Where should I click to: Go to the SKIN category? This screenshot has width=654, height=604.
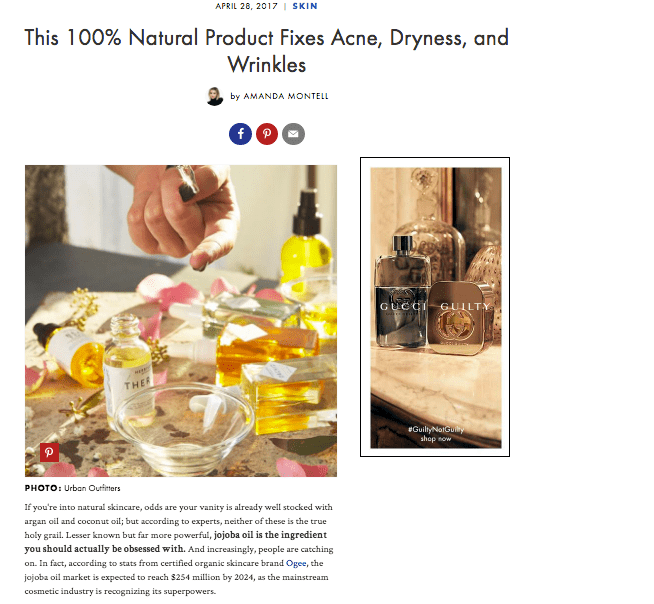pos(305,6)
